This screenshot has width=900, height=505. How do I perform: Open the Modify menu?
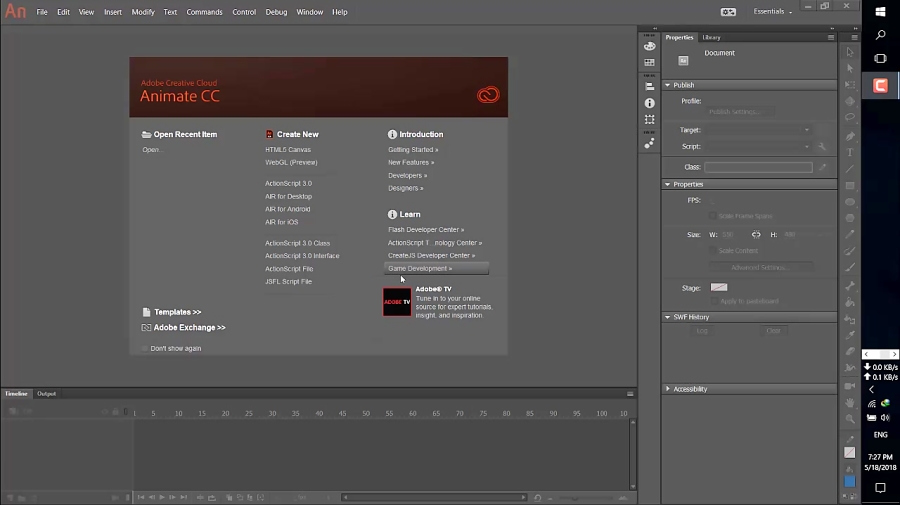[x=143, y=12]
